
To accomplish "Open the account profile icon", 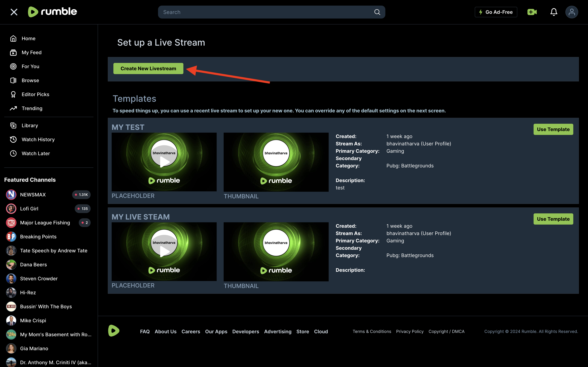I will point(572,12).
